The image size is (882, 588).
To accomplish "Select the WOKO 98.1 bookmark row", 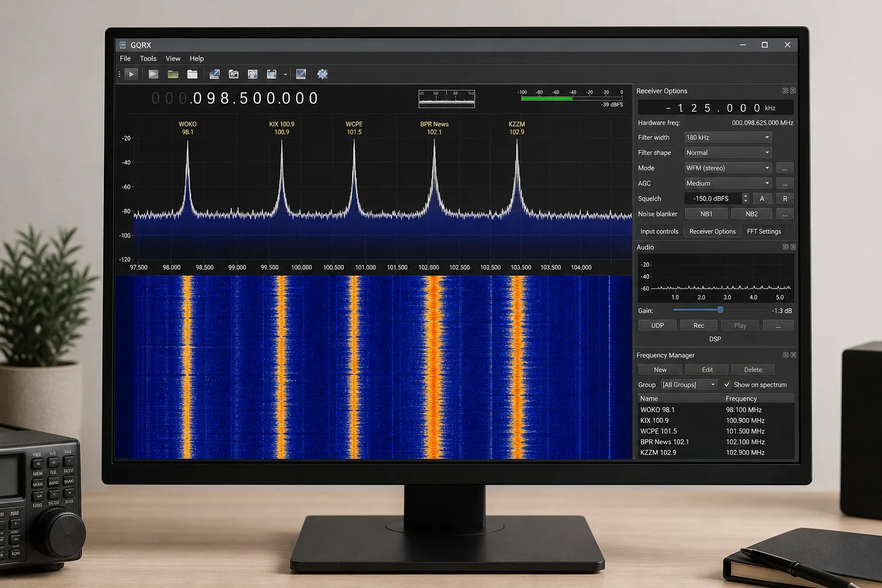I will tap(715, 410).
